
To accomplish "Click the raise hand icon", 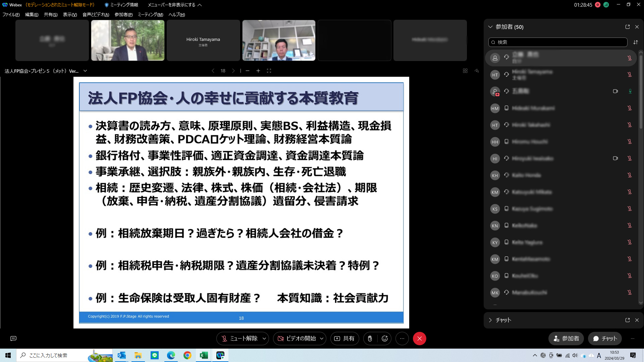I will 370,339.
